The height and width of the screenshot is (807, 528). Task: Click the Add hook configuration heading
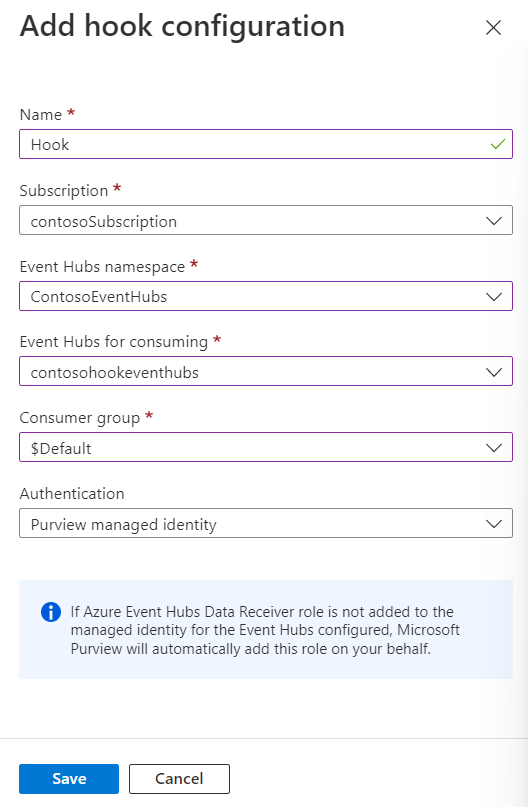(182, 26)
